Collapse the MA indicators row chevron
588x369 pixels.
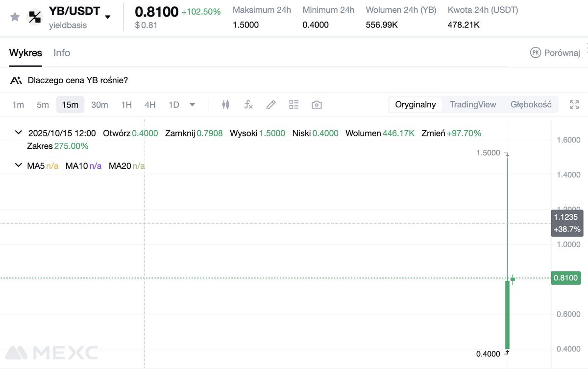19,165
